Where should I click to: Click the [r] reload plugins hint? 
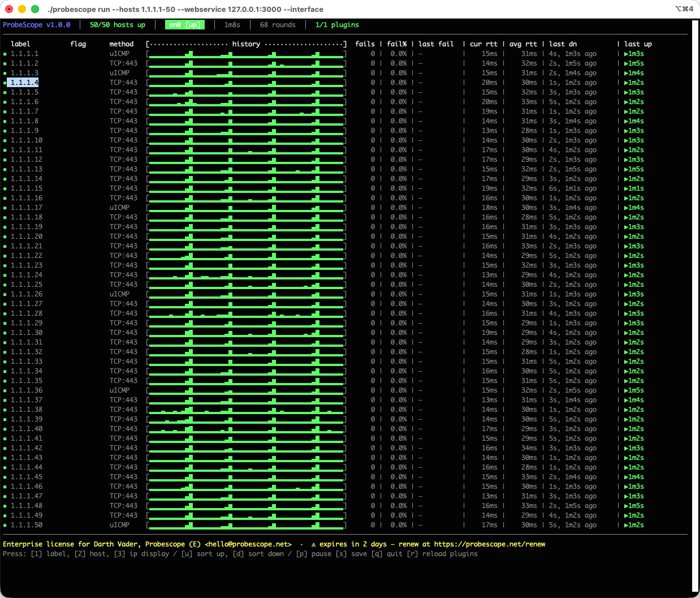(x=442, y=554)
